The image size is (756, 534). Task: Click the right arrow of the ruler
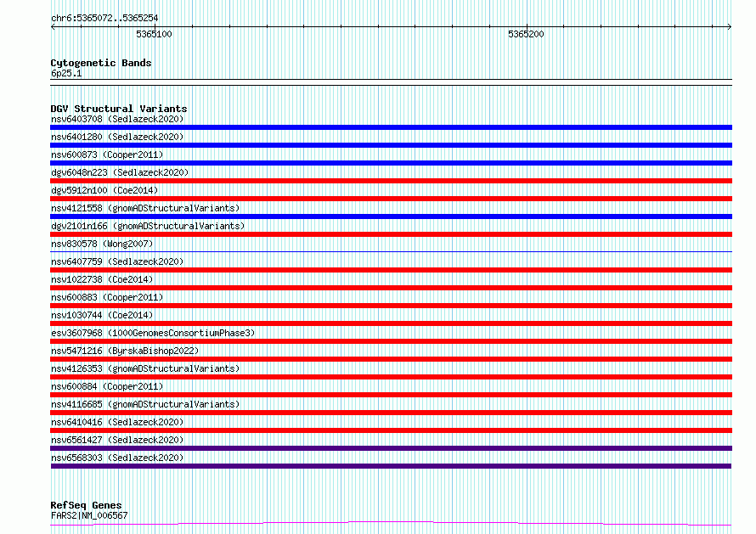(x=730, y=26)
